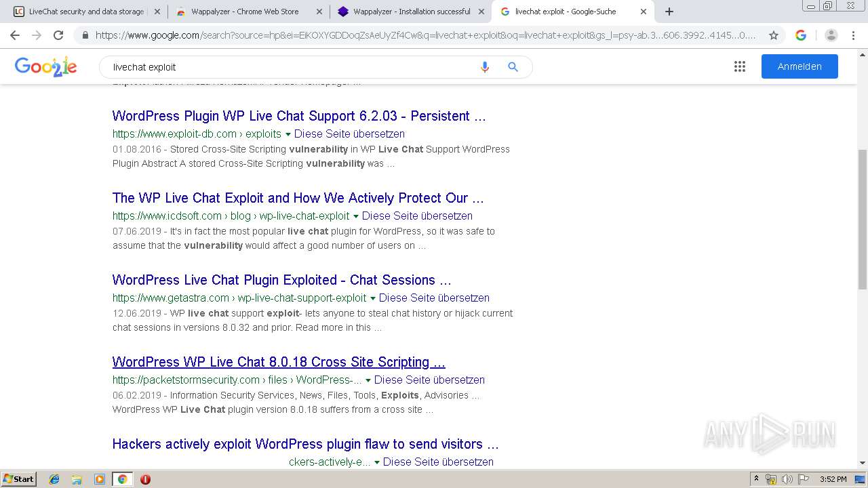The height and width of the screenshot is (488, 868).
Task: Open WP Live Chat 8.0.18 Cross Site Scripting result
Action: 279,362
